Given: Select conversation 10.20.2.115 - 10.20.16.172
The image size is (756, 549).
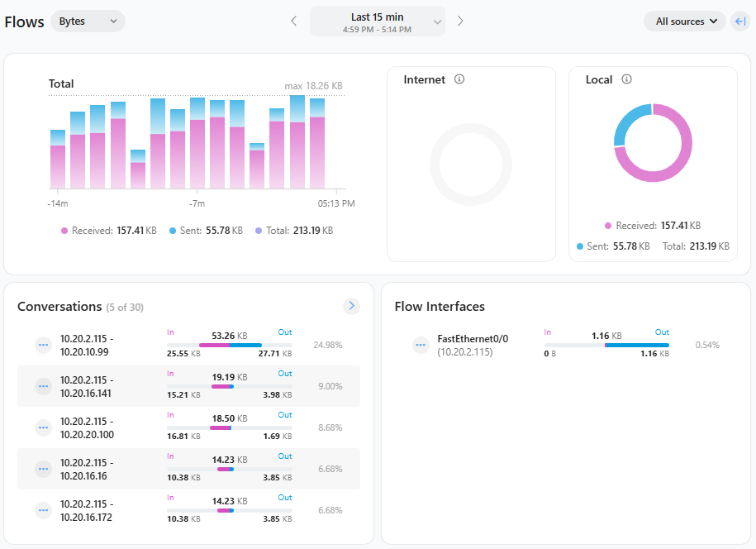Looking at the screenshot, I should click(x=86, y=510).
